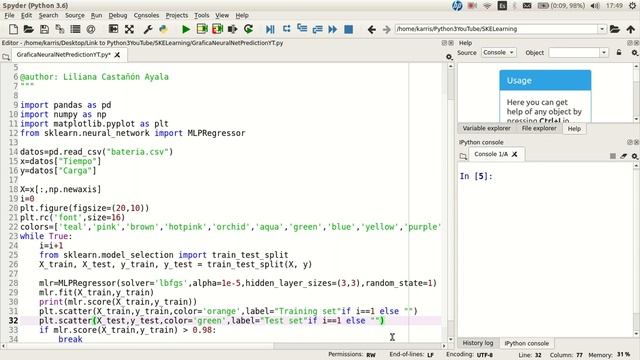Image resolution: width=640 pixels, height=360 pixels.
Task: Open the system volume indicator
Action: click(x=595, y=5)
